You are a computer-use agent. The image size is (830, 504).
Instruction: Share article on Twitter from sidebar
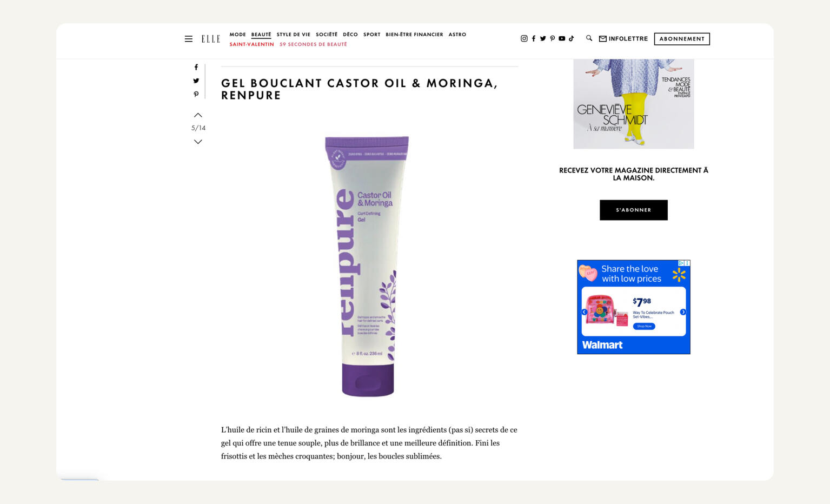(x=196, y=81)
